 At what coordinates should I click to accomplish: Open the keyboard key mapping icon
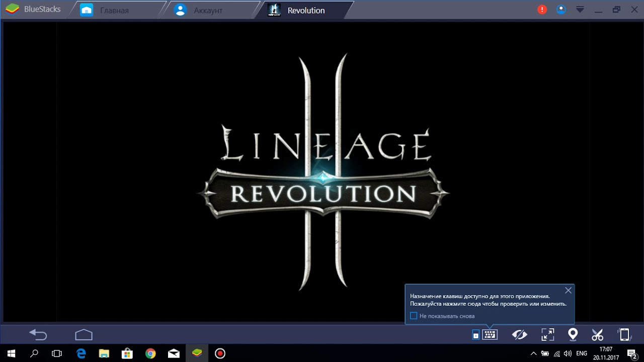pos(490,334)
